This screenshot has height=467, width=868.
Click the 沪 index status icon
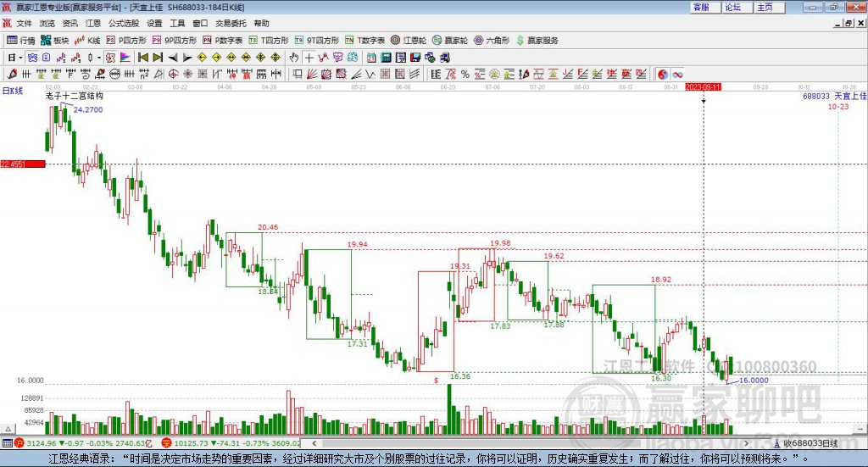[19, 443]
